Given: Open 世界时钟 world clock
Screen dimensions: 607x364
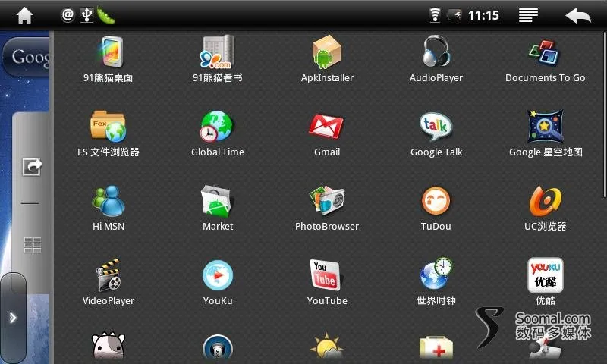Looking at the screenshot, I should click(436, 282).
